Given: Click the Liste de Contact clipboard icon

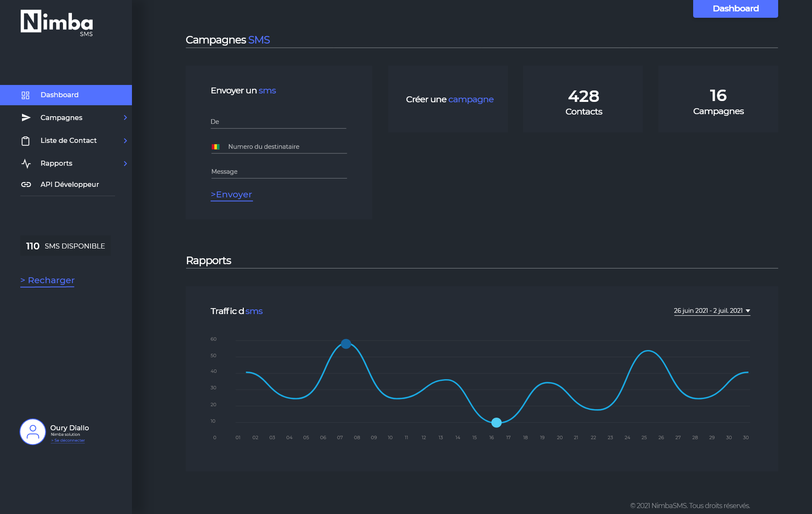Looking at the screenshot, I should coord(25,141).
